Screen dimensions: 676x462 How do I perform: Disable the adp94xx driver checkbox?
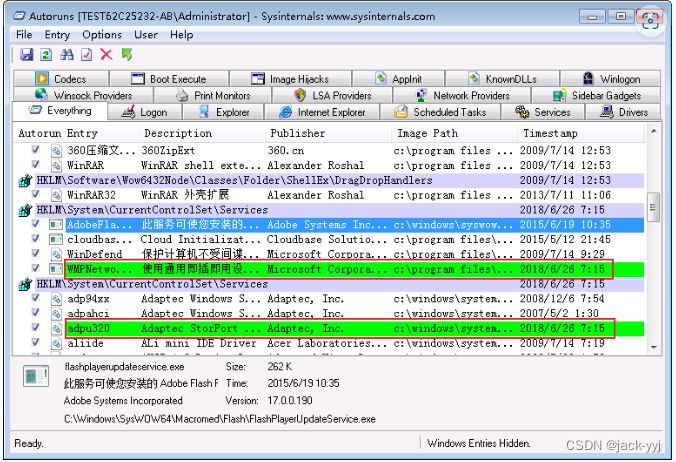point(36,297)
